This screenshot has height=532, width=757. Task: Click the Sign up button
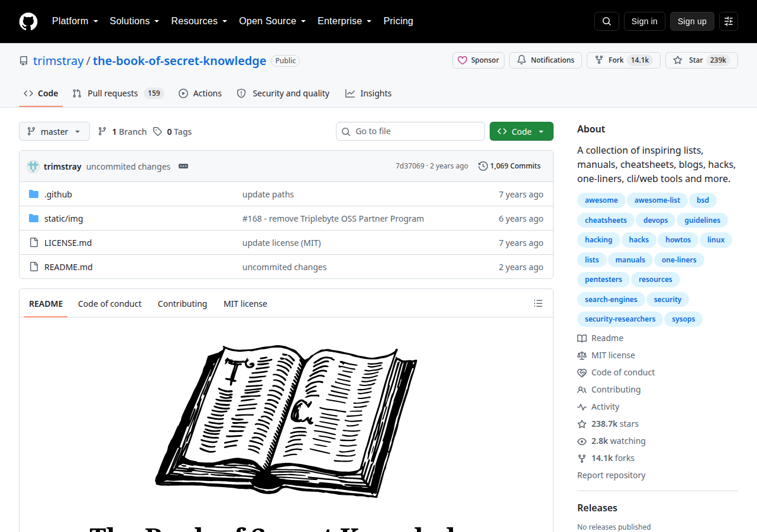click(x=692, y=21)
